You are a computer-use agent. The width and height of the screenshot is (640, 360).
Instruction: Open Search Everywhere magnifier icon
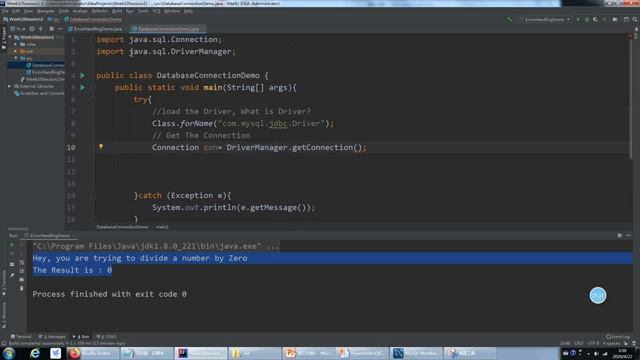(x=635, y=19)
